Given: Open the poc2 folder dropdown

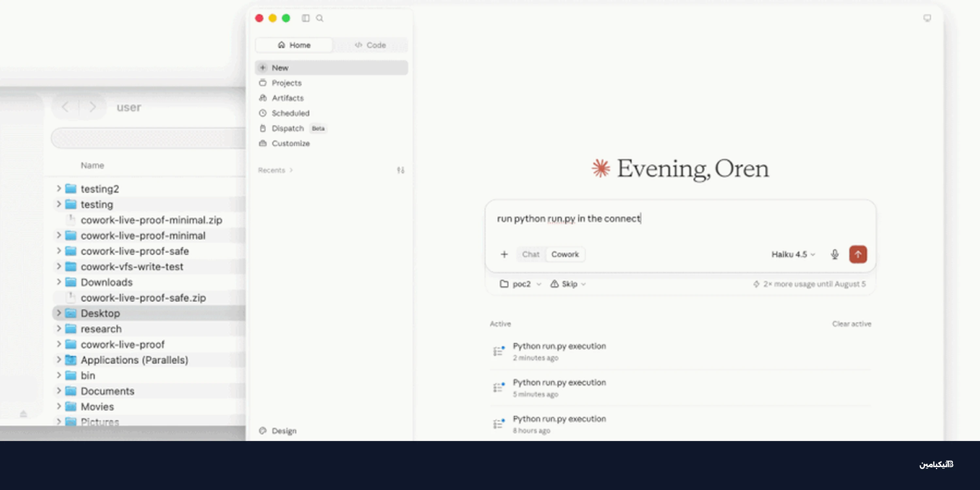Looking at the screenshot, I should pos(520,284).
